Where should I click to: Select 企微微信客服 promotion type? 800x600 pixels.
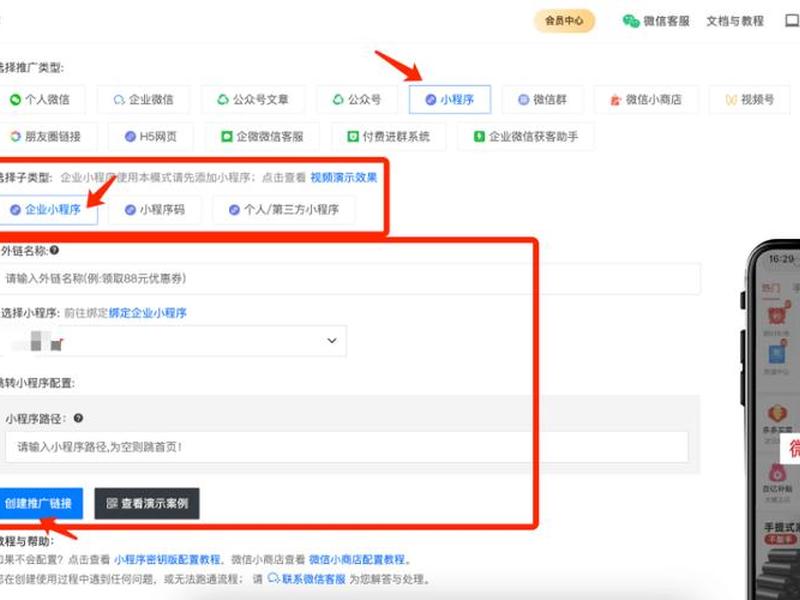pyautogui.click(x=262, y=136)
